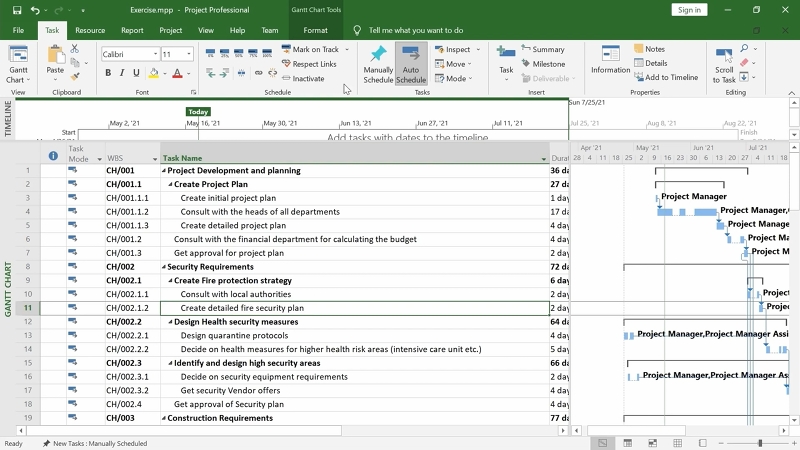The width and height of the screenshot is (800, 450).
Task: Click the Undo arrow icon
Action: (x=35, y=10)
